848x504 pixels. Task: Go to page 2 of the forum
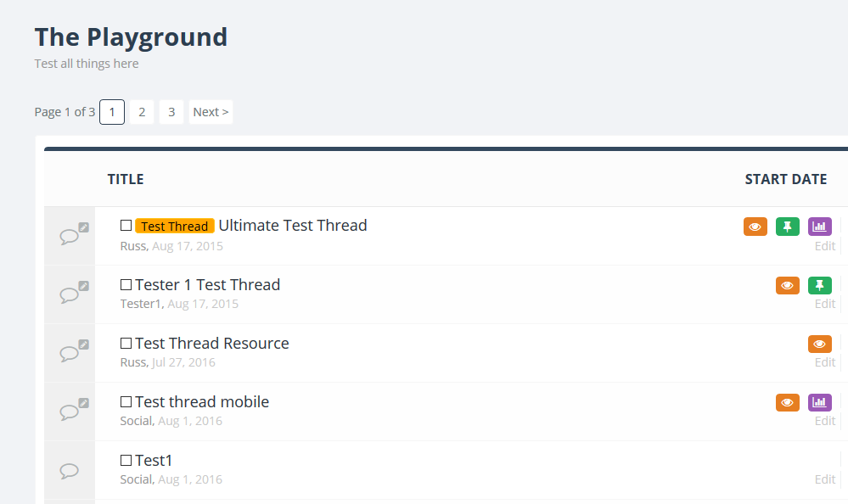point(142,112)
